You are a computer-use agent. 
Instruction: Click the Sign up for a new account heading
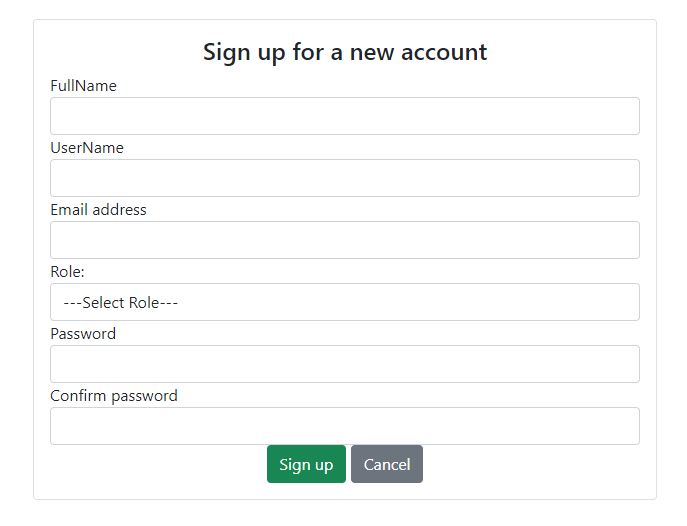click(x=344, y=52)
